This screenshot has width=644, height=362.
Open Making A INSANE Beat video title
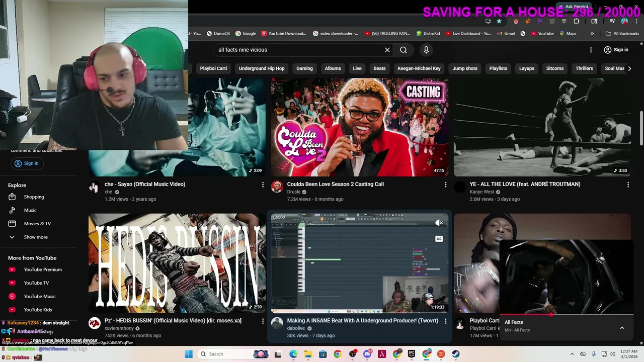click(363, 320)
